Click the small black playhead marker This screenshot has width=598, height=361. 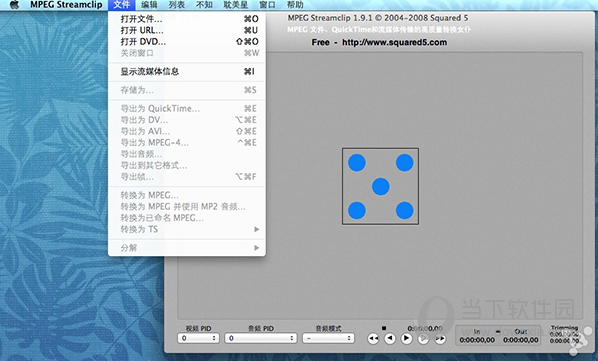(384, 328)
